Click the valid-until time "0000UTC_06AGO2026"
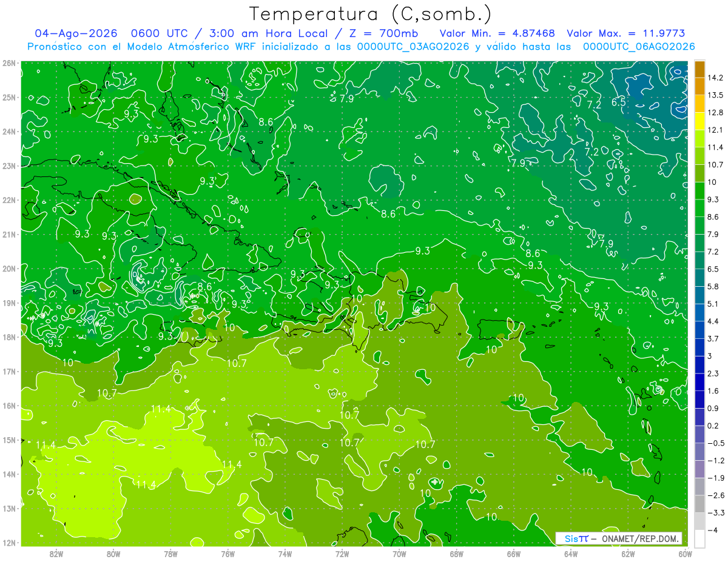This screenshot has width=728, height=562. click(x=639, y=47)
